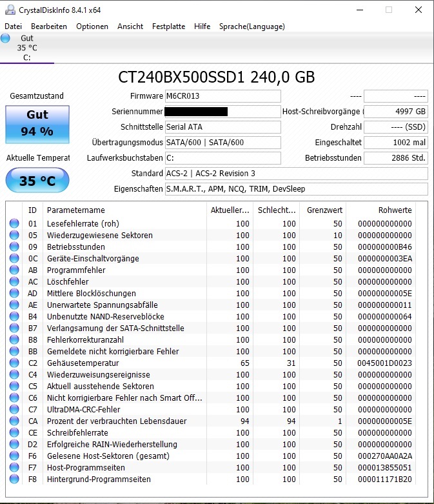Image resolution: width=434 pixels, height=504 pixels.
Task: Click status icon of Gemeldete nicht korrigierbare Fehler
Action: tap(14, 351)
